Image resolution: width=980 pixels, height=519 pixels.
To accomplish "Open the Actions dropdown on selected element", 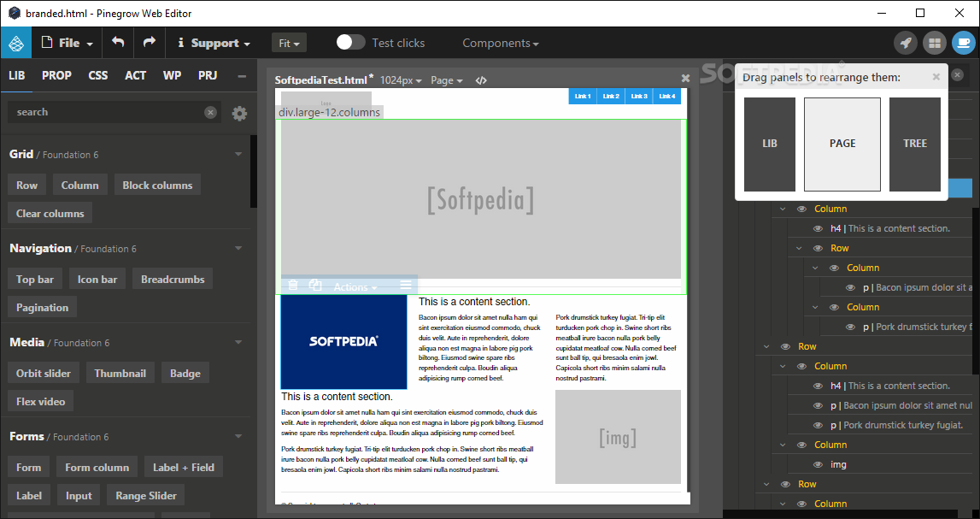I will tap(355, 287).
